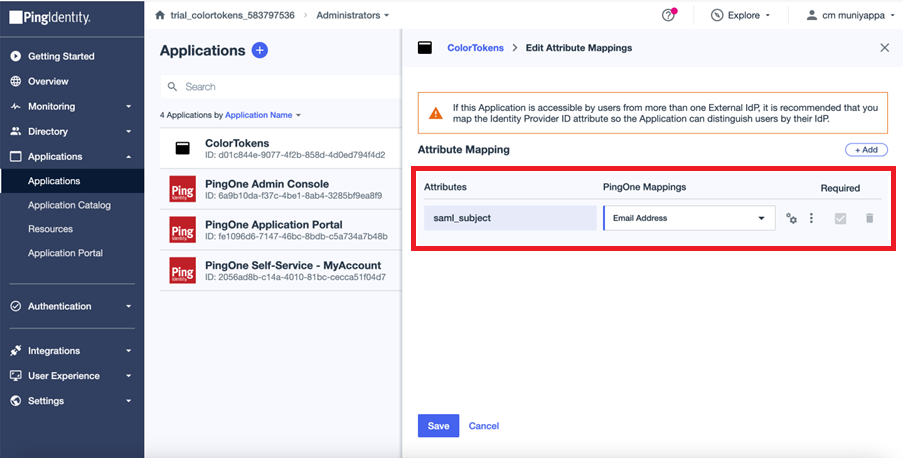Open the help question mark icon
This screenshot has width=903, height=458.
[669, 16]
